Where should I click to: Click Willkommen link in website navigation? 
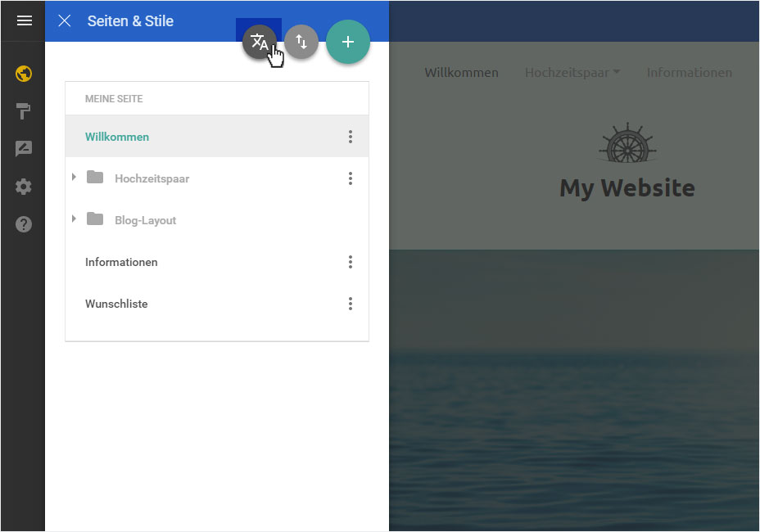(461, 73)
